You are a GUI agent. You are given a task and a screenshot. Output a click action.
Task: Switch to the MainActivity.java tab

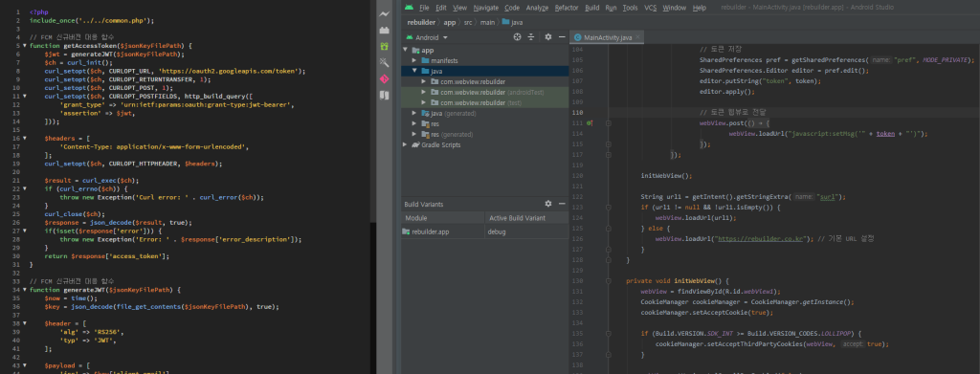tap(608, 38)
